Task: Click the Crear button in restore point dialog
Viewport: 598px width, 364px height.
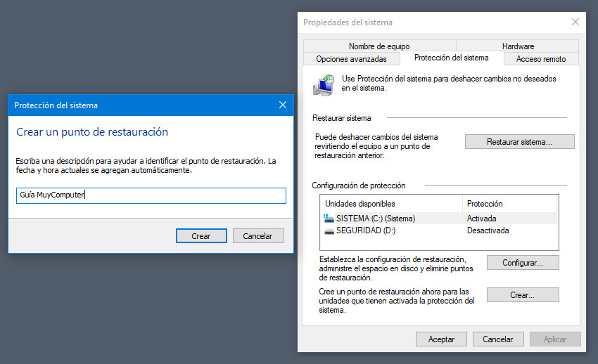Action: [x=201, y=236]
